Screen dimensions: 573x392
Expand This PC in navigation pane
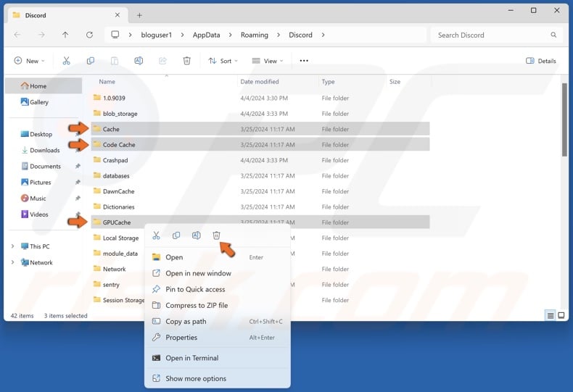point(13,246)
